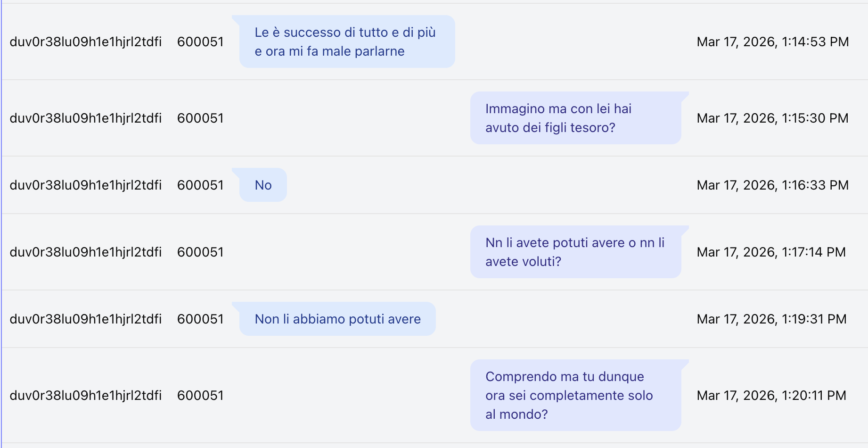Image resolution: width=868 pixels, height=448 pixels.
Task: Click the 600051 number in the 1:15:30 PM row
Action: click(x=200, y=118)
